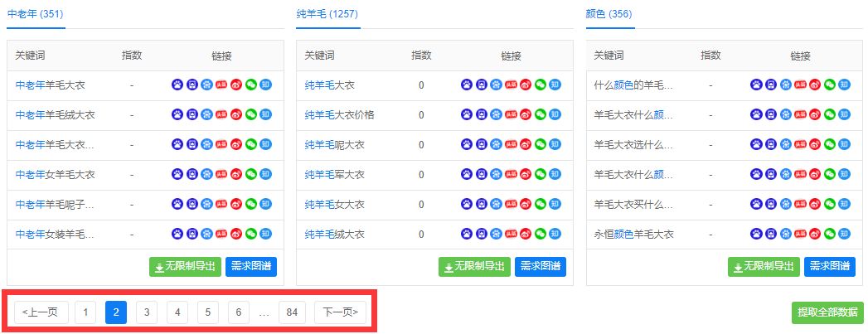Open Weibo icon for 中老年女羊毛大衣
Screen dimensions: 868x334
pos(236,174)
